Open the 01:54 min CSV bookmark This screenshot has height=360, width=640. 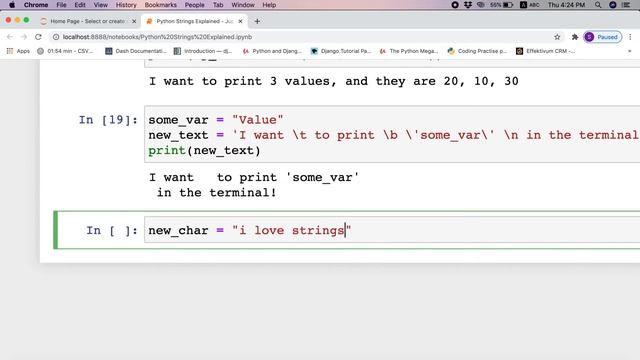point(65,51)
